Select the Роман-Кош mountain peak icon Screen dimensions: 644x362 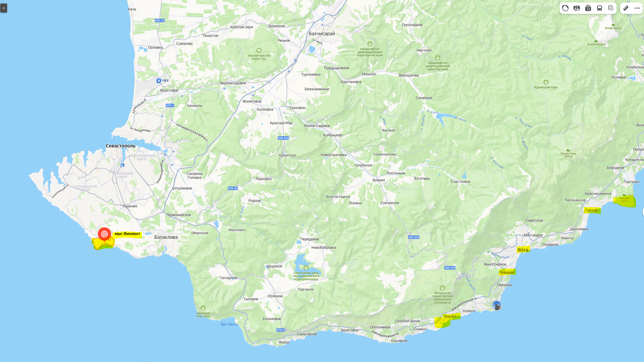click(568, 150)
